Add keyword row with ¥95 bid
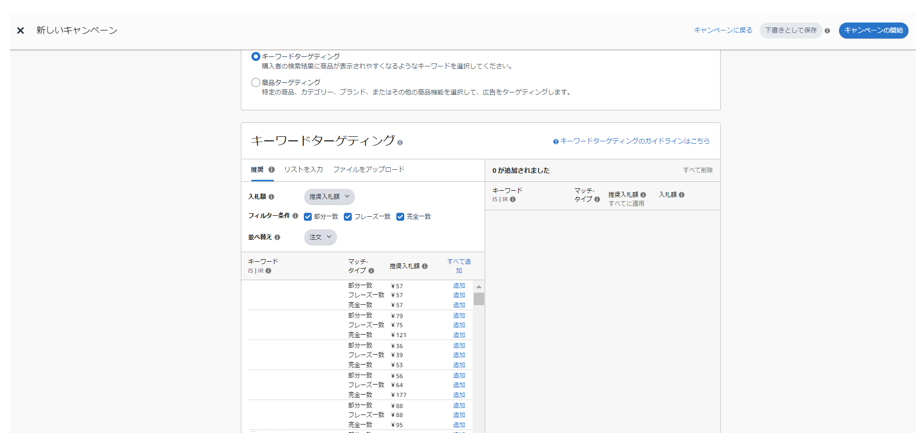 point(459,425)
